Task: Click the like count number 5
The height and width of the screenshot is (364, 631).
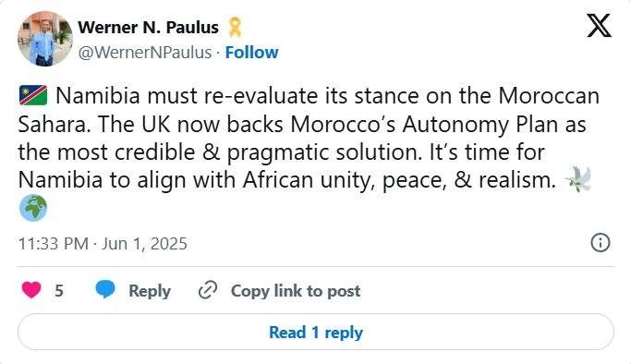Action: (x=59, y=290)
